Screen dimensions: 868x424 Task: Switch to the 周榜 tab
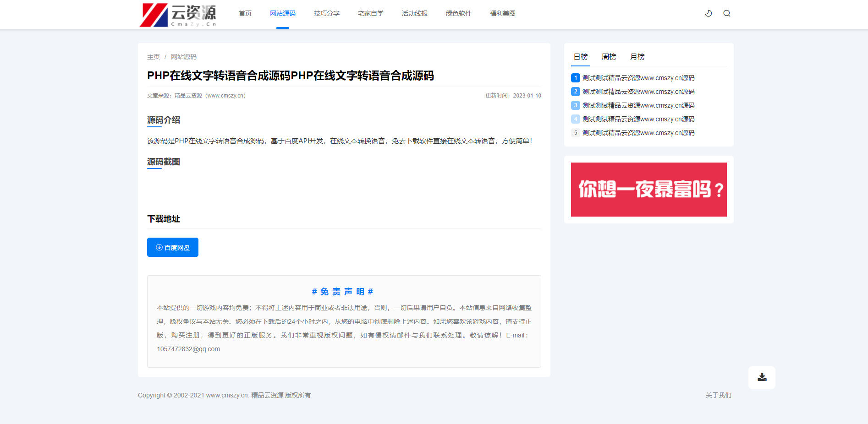coord(609,57)
